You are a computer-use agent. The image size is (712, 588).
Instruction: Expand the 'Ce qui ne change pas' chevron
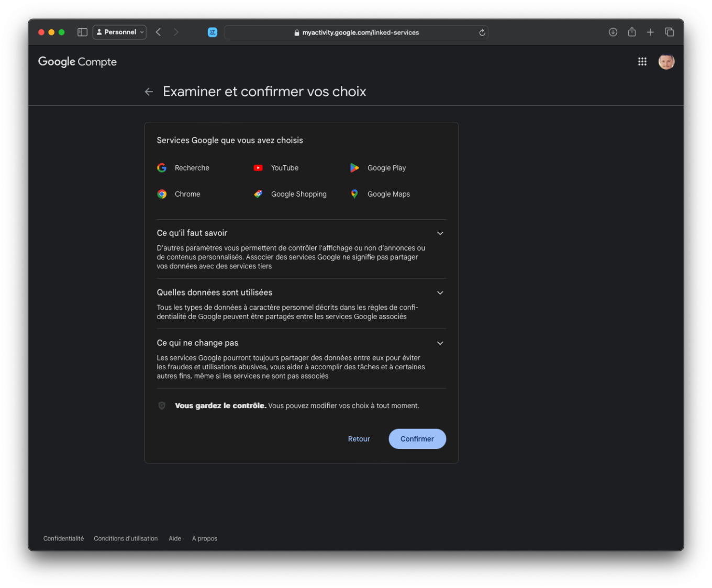point(440,343)
